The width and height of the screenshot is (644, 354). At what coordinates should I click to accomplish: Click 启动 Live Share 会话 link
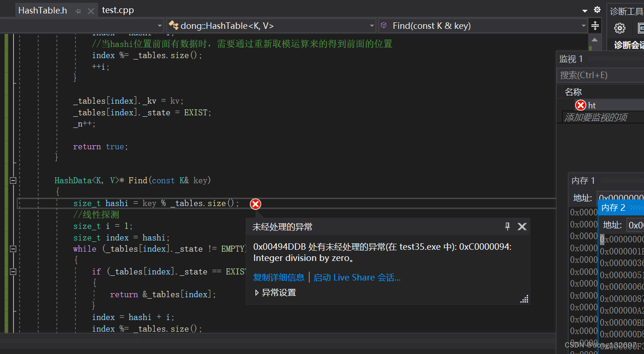click(357, 278)
